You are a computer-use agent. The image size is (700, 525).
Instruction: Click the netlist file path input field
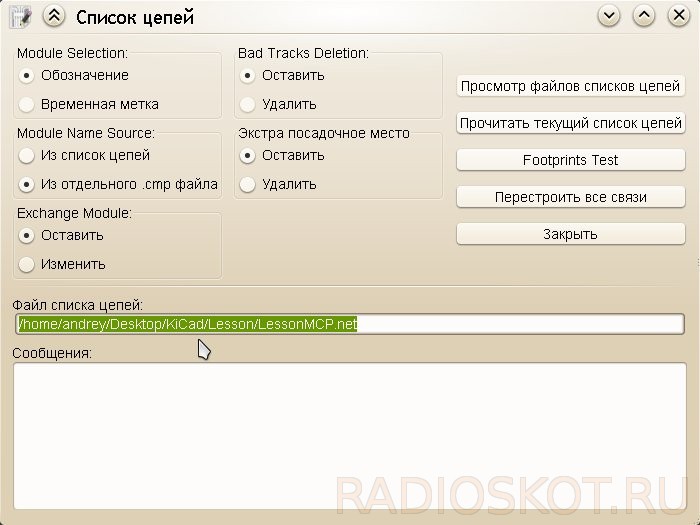[x=350, y=324]
